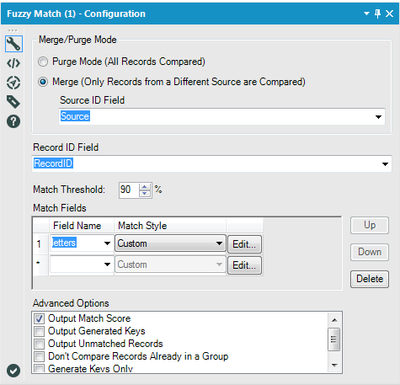400x385 pixels.
Task: Open the window options dropdown arrow in title bar
Action: tap(367, 14)
